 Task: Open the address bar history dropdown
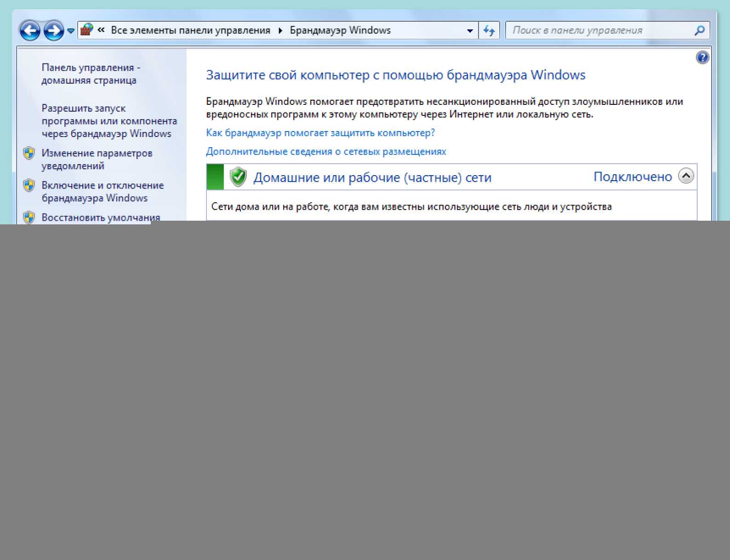(470, 31)
